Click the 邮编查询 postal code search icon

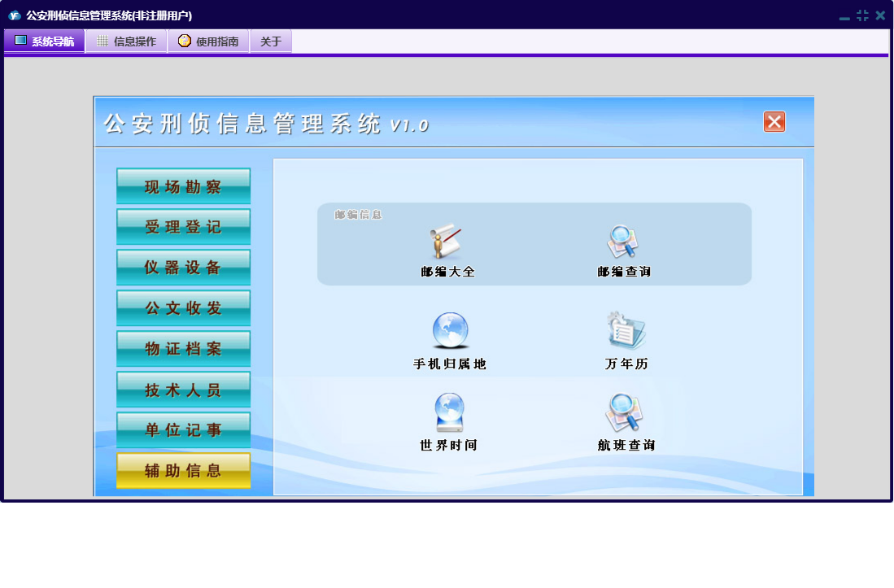tap(623, 243)
